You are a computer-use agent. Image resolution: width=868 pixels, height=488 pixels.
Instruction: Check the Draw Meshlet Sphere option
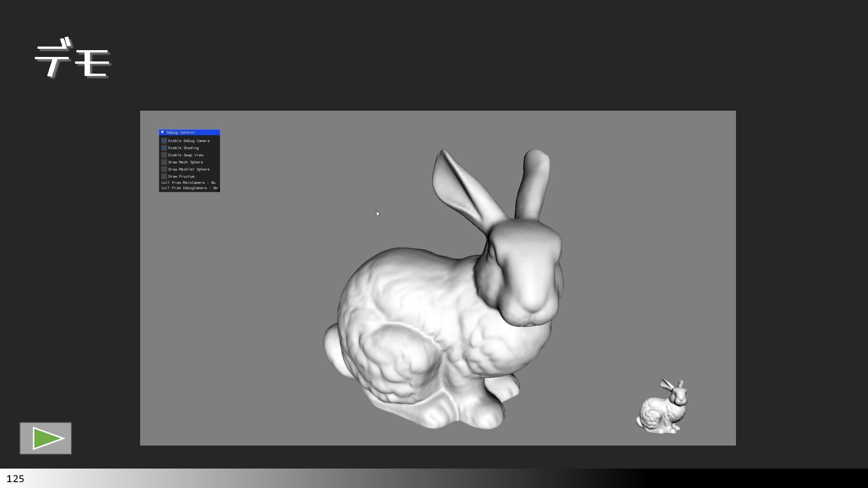tap(164, 169)
